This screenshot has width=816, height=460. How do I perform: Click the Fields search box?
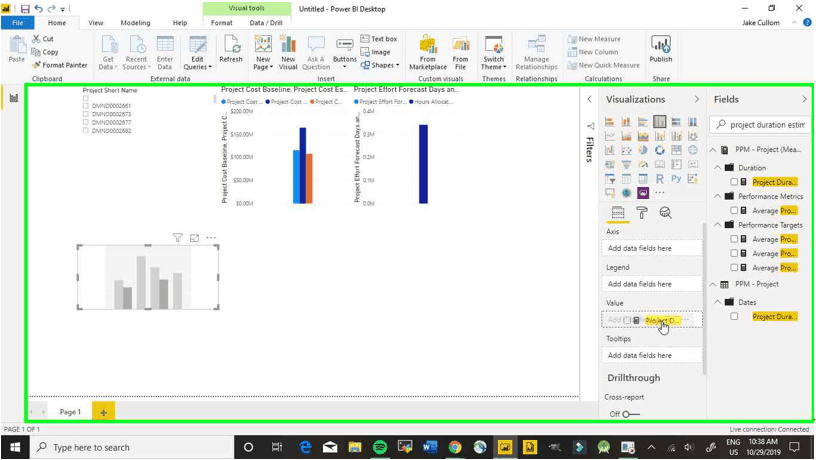[760, 125]
